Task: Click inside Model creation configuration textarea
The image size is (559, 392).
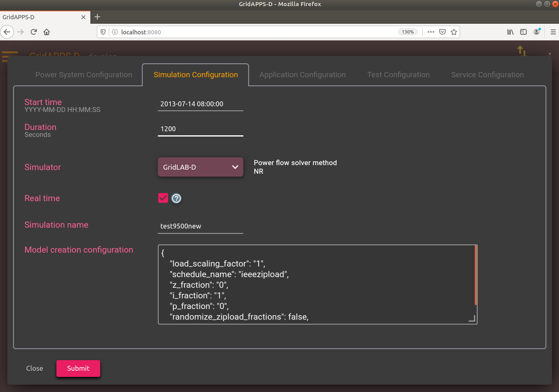Action: tap(317, 284)
